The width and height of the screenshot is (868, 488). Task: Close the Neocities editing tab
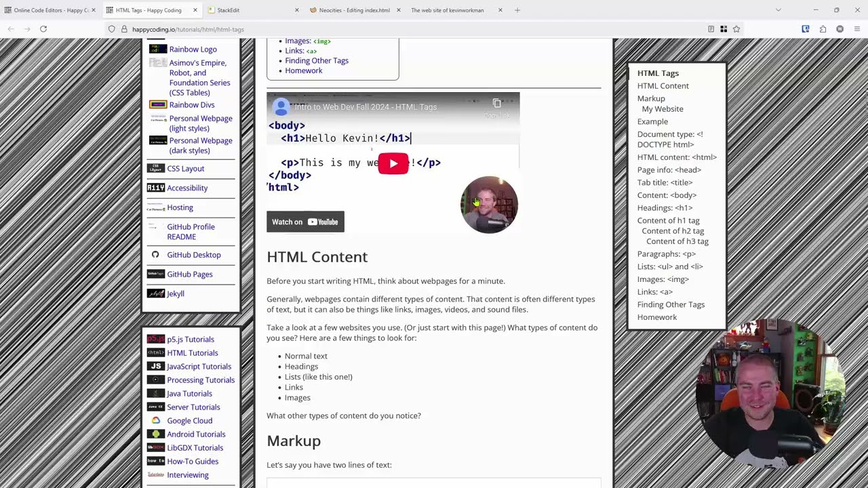click(x=399, y=10)
